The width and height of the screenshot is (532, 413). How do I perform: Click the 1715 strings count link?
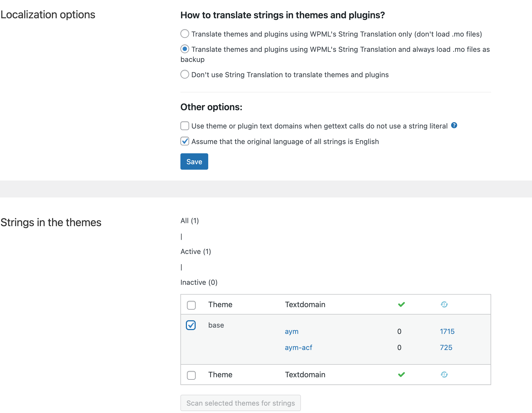(x=447, y=331)
